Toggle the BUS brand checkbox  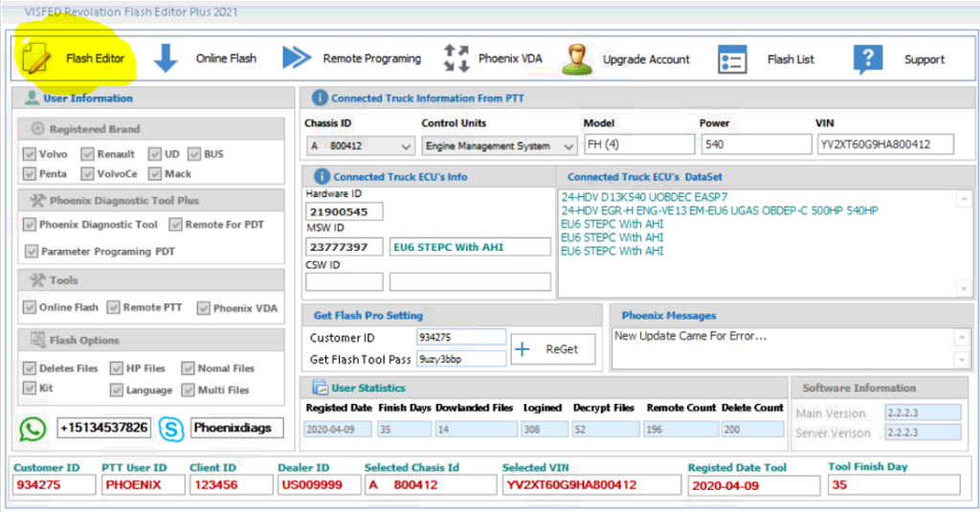click(x=194, y=154)
